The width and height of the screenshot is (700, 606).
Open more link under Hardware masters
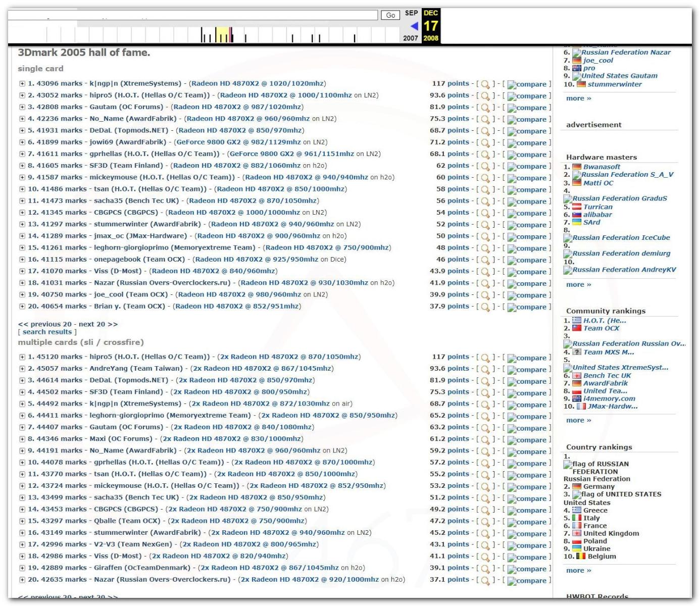click(578, 284)
